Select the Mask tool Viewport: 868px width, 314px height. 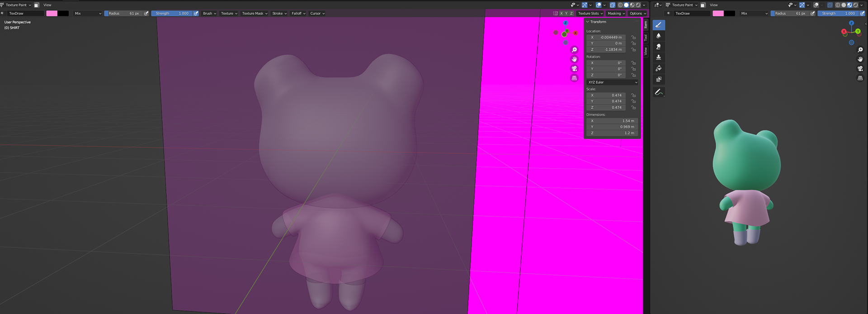pos(659,79)
